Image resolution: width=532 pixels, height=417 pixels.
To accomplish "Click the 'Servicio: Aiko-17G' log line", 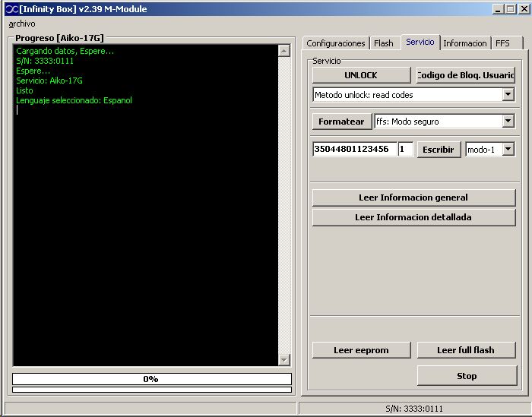I will pyautogui.click(x=49, y=81).
